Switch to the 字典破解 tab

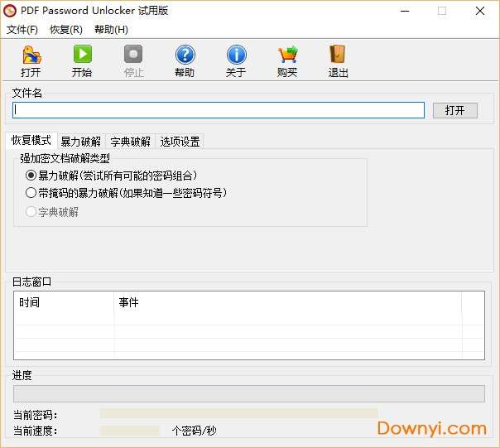tap(131, 142)
